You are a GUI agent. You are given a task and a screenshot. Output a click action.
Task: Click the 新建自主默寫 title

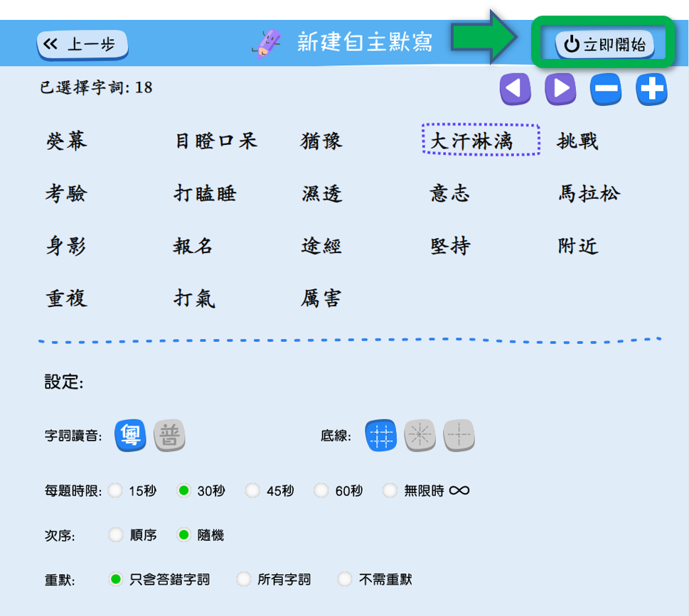pos(365,42)
